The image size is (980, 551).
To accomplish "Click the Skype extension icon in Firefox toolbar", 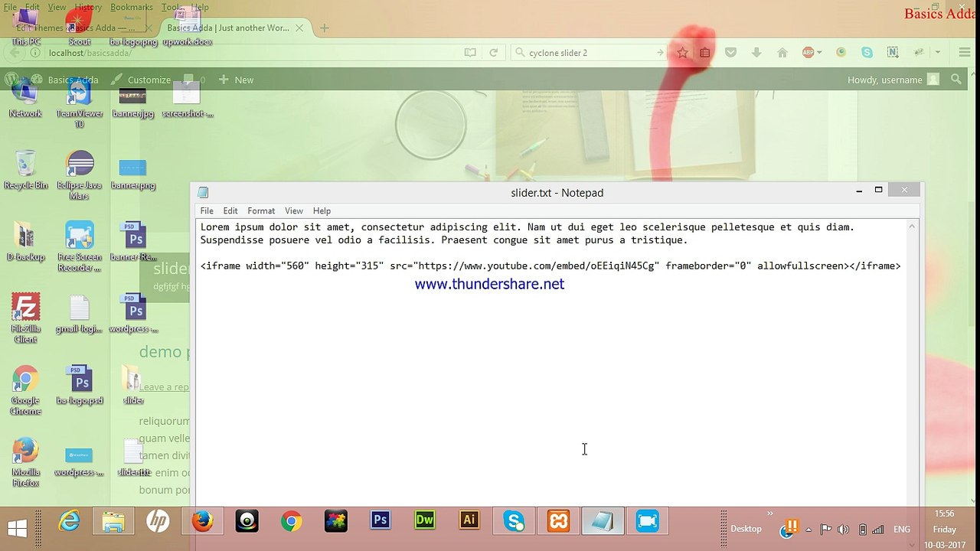I will tap(867, 53).
